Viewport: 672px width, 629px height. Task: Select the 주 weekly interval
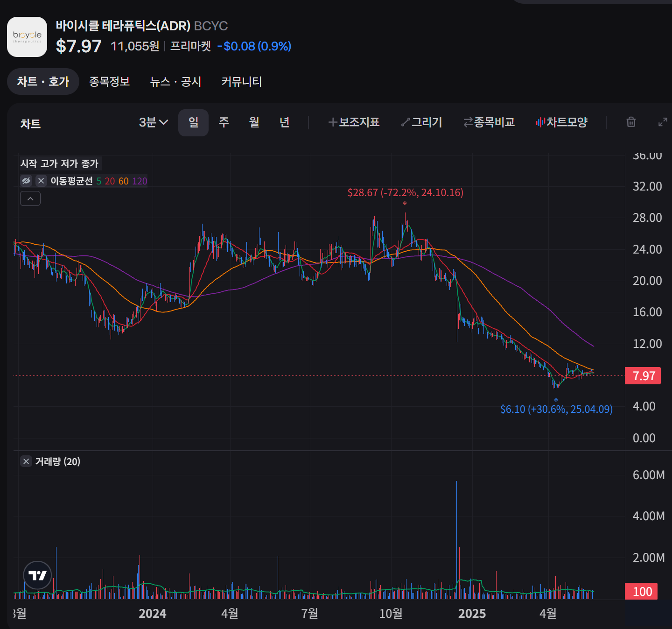(x=224, y=122)
